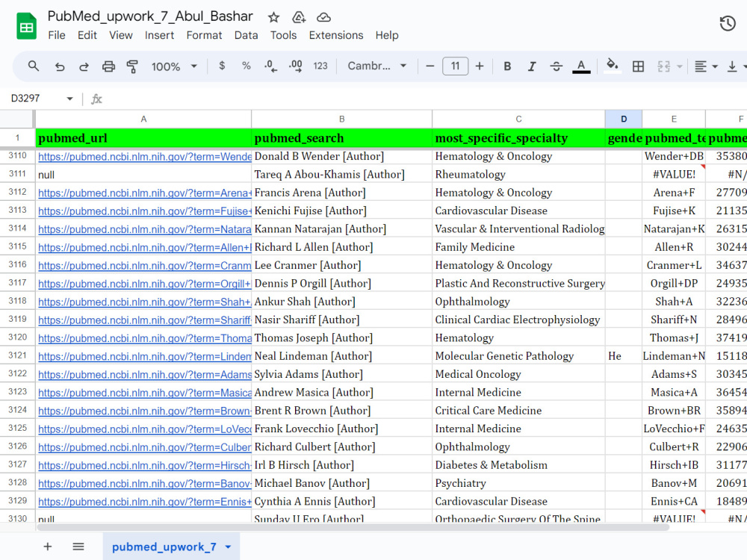Open the fill color picker
Screen dimensions: 747x560
tap(613, 65)
